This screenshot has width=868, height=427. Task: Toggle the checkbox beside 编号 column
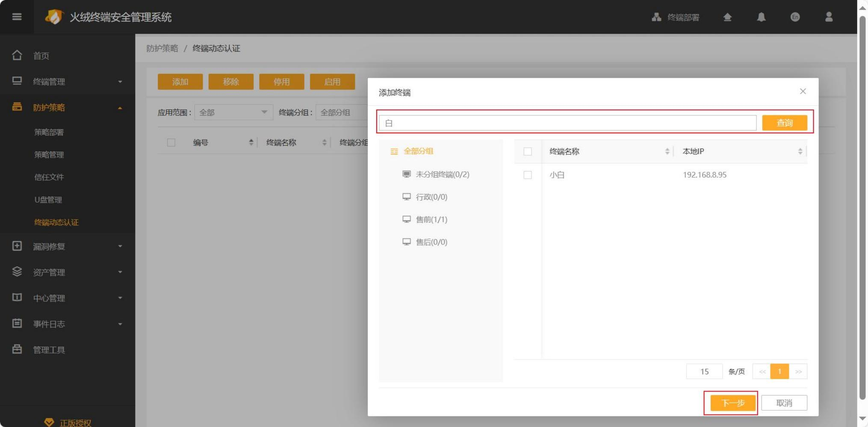(171, 143)
